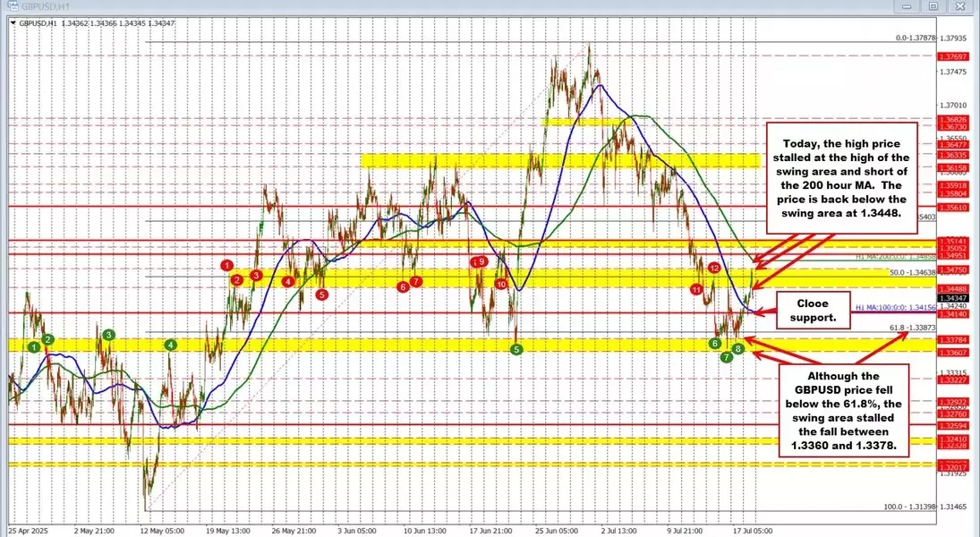
Task: Click the small triangle before GBPUSD,H1 chart label
Action: click(x=13, y=23)
